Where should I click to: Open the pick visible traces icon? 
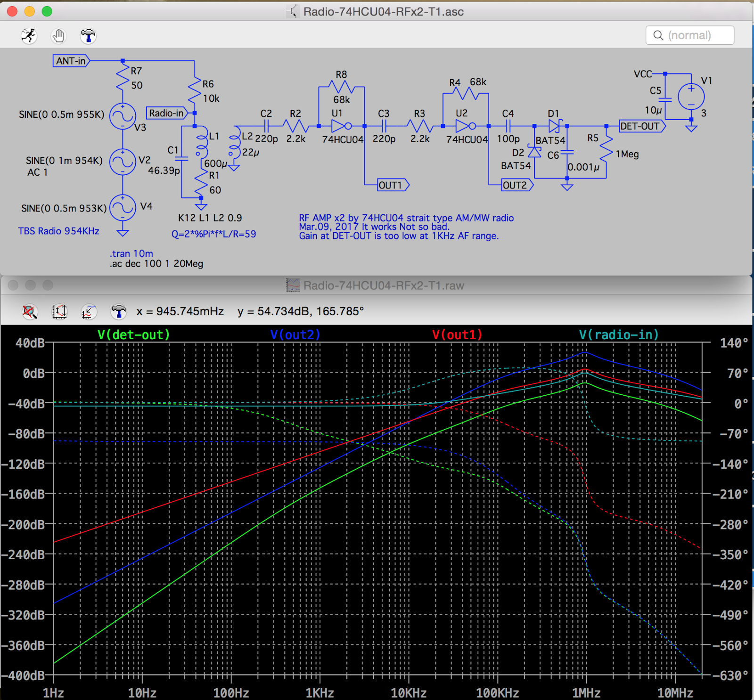tap(89, 311)
